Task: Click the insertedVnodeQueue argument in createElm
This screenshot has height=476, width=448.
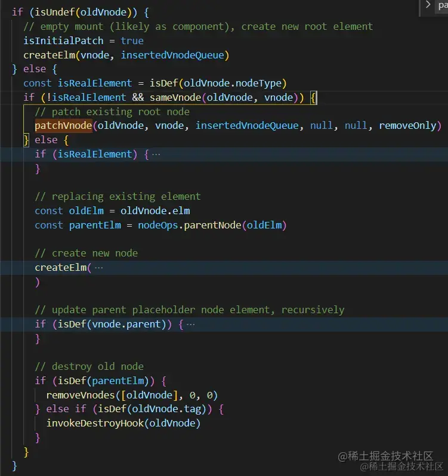Action: pyautogui.click(x=172, y=55)
